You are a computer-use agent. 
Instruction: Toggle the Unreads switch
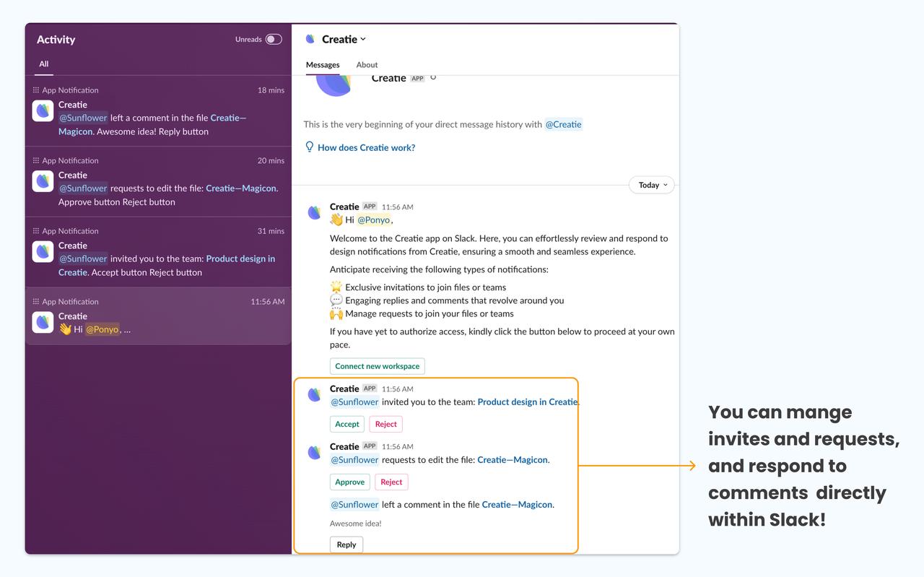pyautogui.click(x=274, y=39)
